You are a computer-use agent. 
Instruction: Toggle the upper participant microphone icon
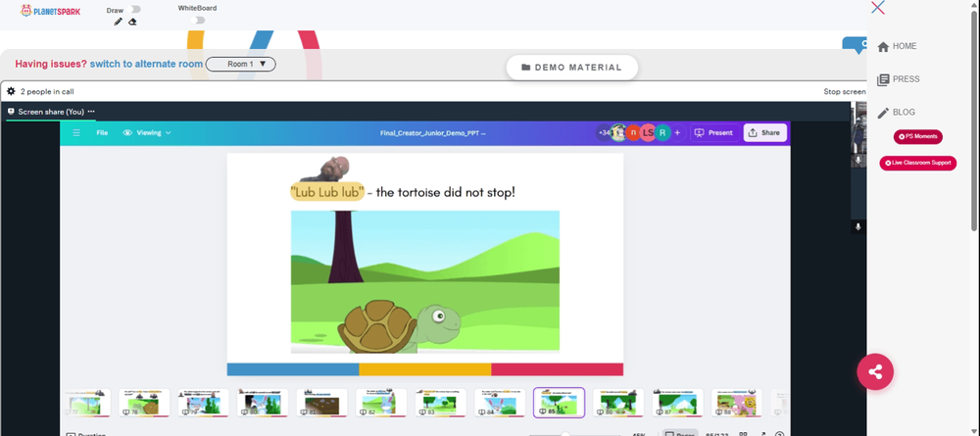tap(858, 160)
